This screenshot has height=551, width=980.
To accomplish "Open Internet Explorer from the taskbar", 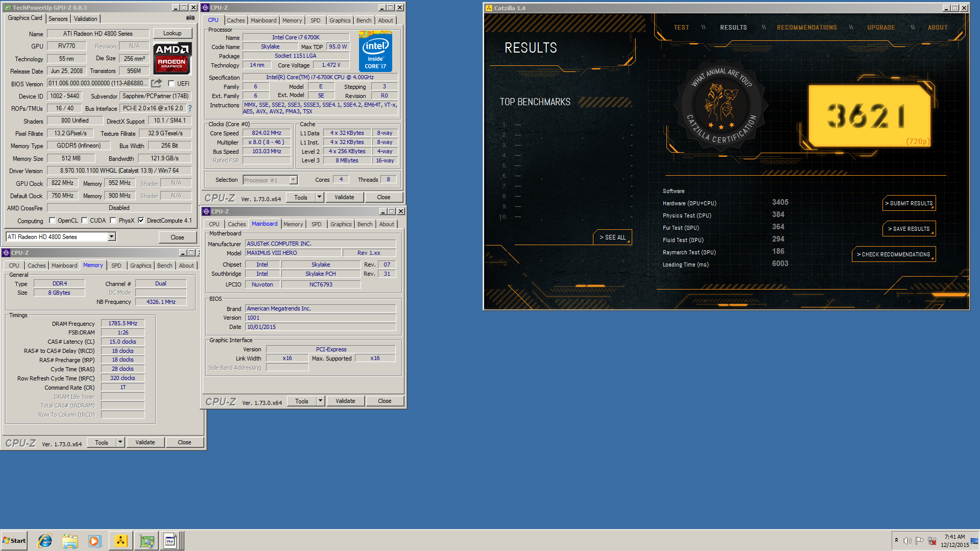I will click(x=45, y=541).
